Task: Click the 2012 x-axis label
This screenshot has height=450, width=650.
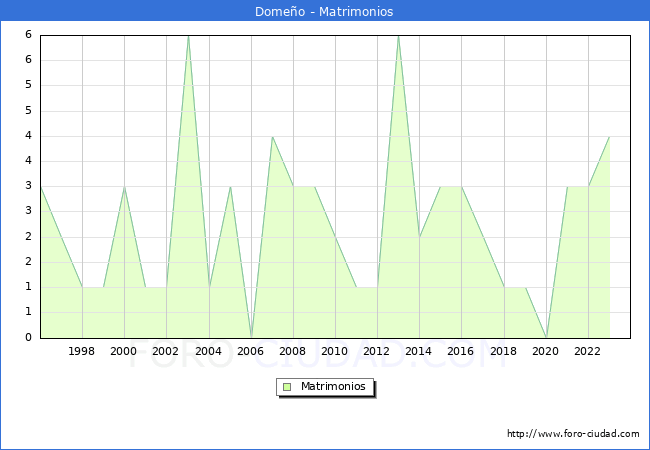Action: point(377,351)
